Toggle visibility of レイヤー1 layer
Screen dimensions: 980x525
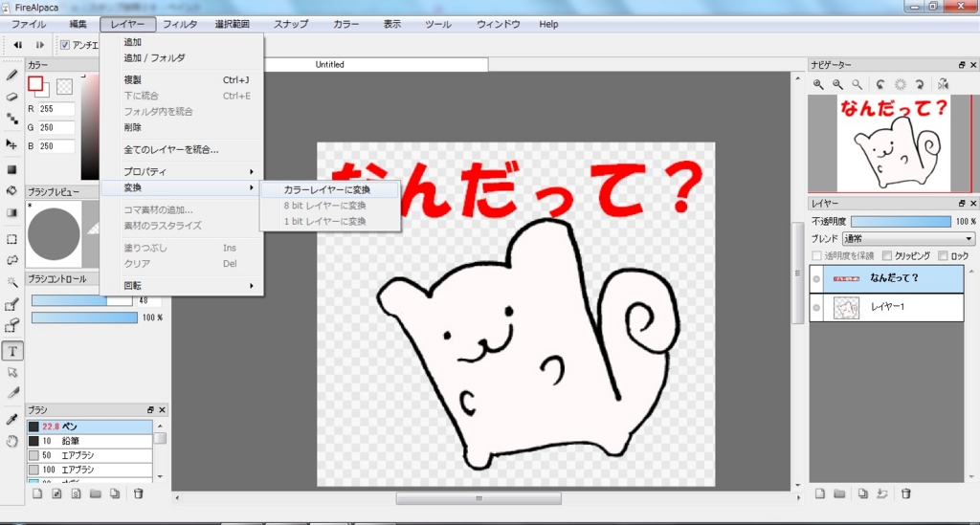click(816, 308)
